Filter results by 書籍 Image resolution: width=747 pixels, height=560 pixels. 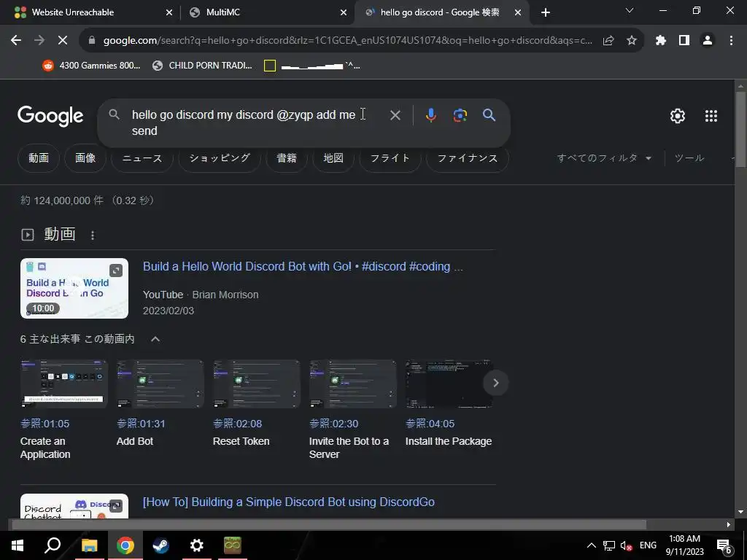tap(287, 158)
